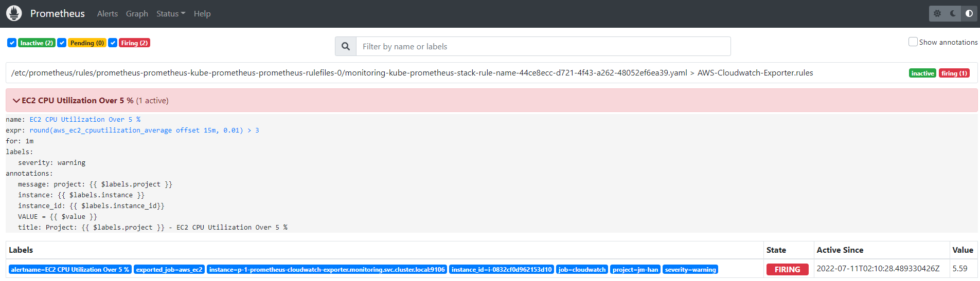Toggle the Inactive (2) checkbox

(12, 43)
